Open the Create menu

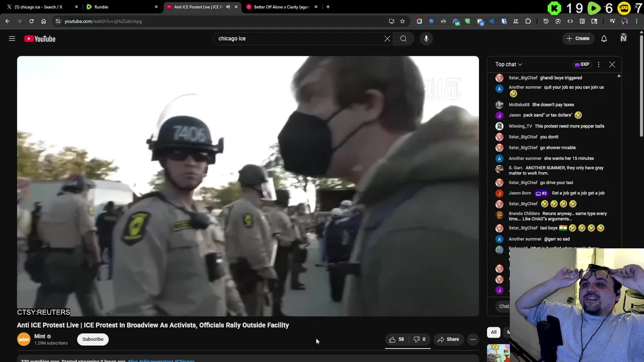point(578,39)
